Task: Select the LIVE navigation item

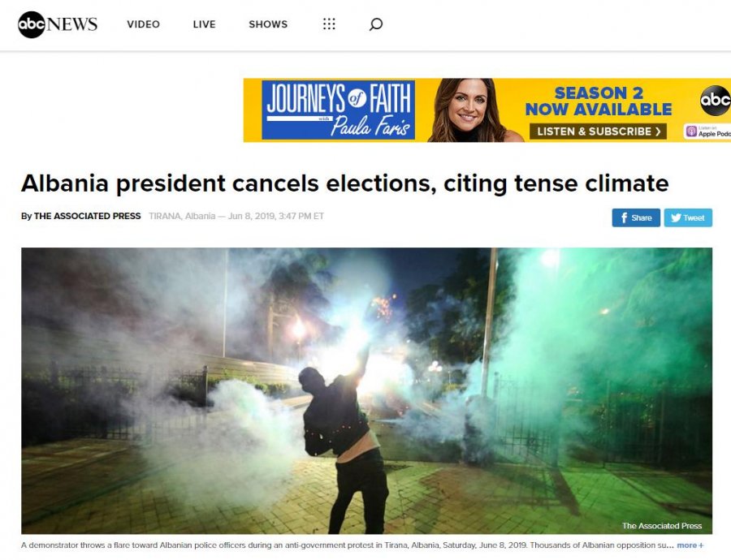Action: coord(204,24)
